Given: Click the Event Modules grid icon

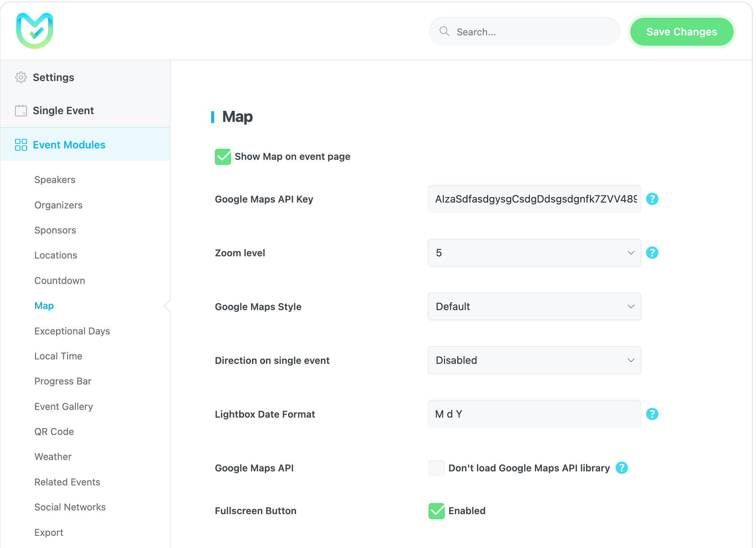Looking at the screenshot, I should pos(21,145).
